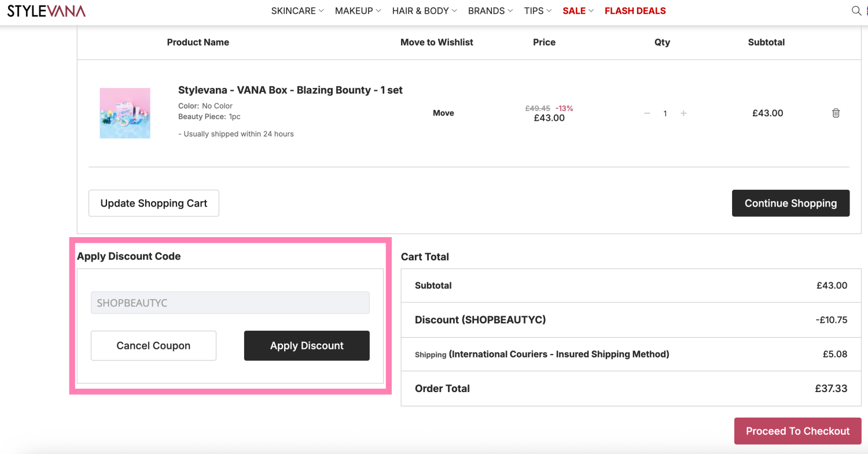Select 'Move to Wishlist' column header

pos(437,42)
